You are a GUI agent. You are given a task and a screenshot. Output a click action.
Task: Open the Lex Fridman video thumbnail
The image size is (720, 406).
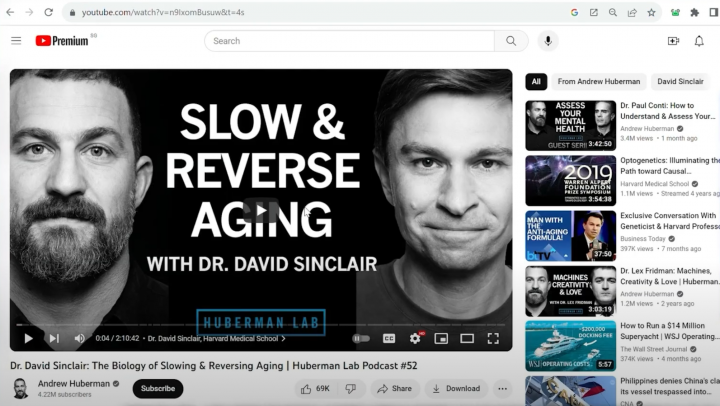tap(570, 290)
